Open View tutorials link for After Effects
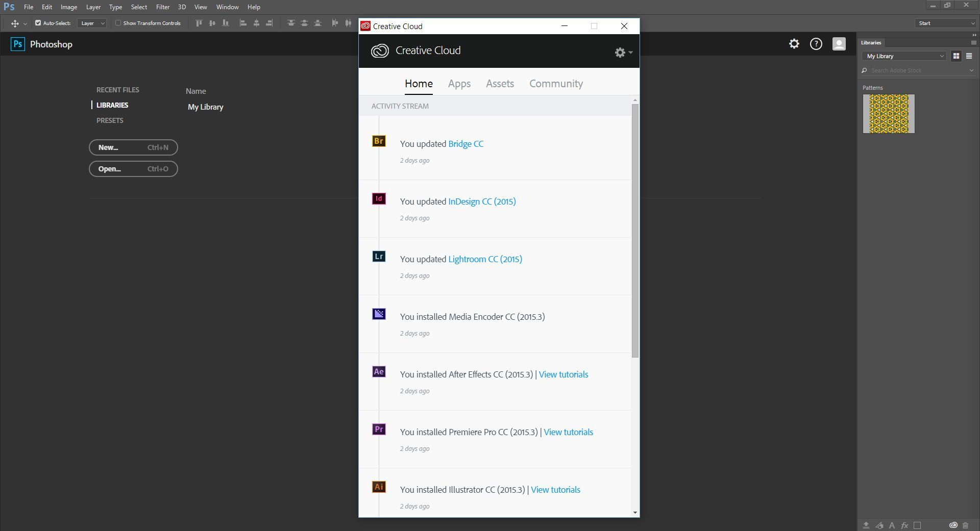This screenshot has width=980, height=531. pyautogui.click(x=563, y=374)
